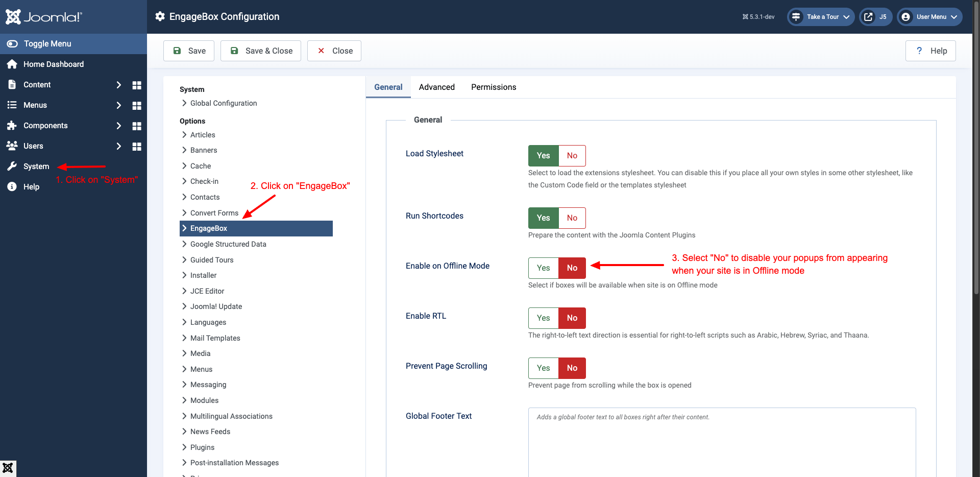Image resolution: width=980 pixels, height=477 pixels.
Task: Expand the Menus submenu chevron
Action: pos(118,105)
